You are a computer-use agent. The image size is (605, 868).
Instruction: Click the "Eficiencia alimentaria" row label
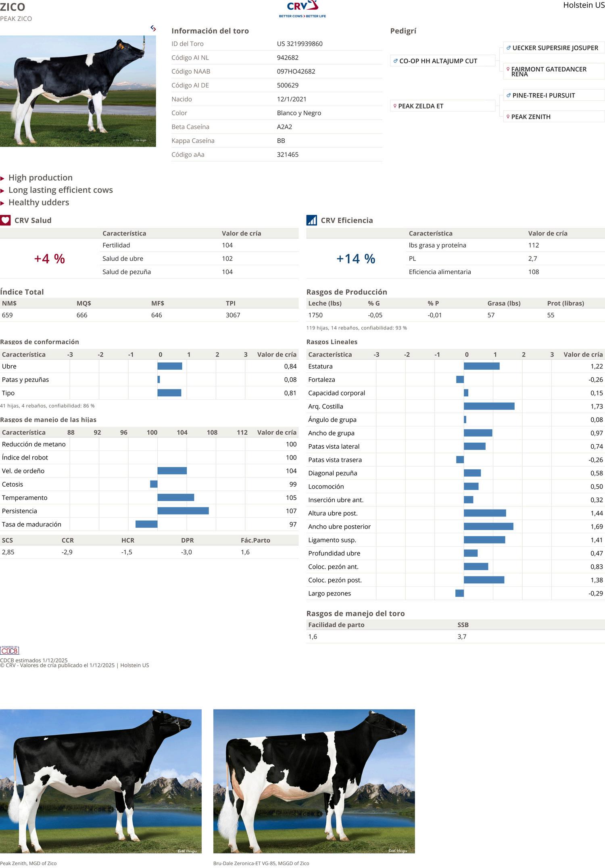(x=440, y=272)
